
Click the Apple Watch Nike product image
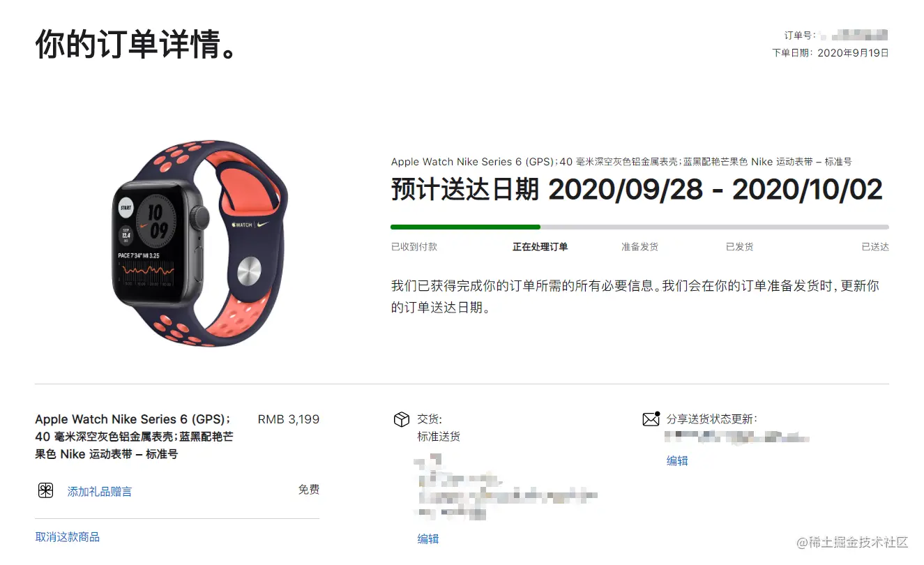click(199, 244)
